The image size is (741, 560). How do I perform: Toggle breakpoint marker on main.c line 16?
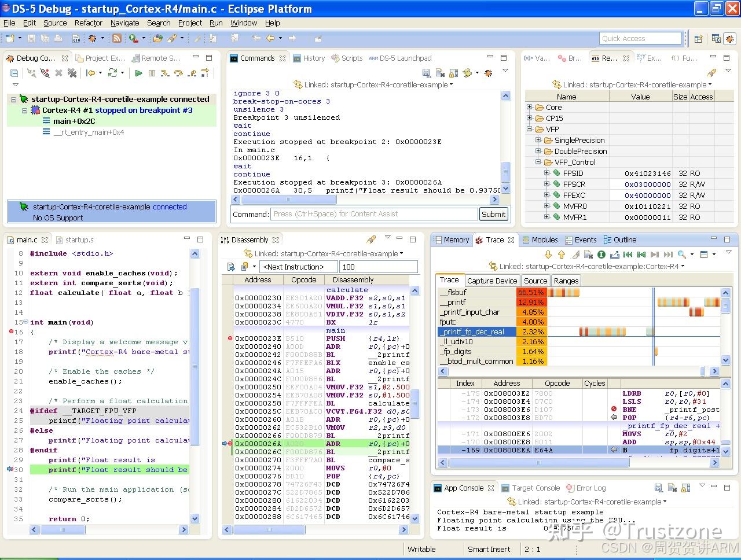point(11,332)
